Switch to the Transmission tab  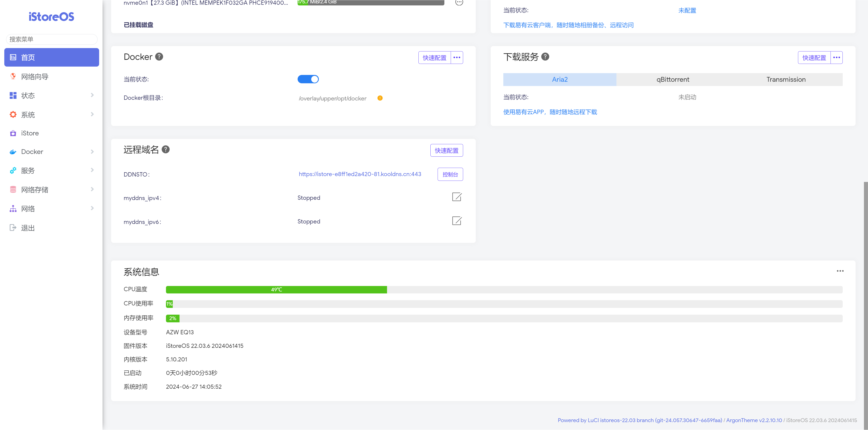point(786,79)
